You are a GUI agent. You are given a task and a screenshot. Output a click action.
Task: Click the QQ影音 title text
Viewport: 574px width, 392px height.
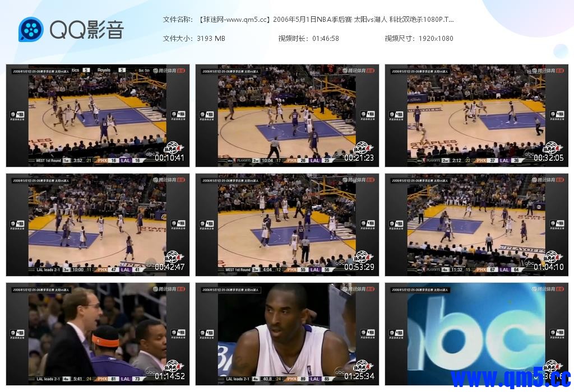point(86,30)
